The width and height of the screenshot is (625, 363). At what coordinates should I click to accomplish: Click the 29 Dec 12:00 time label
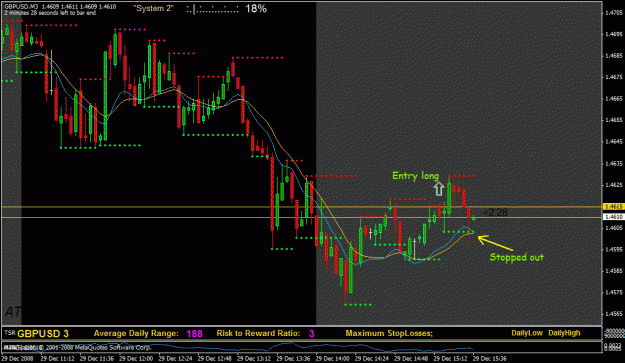pos(136,359)
